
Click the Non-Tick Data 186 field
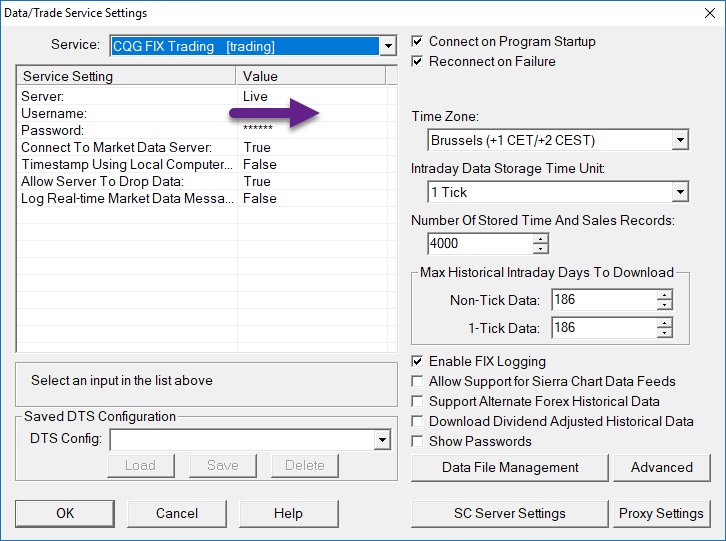604,300
